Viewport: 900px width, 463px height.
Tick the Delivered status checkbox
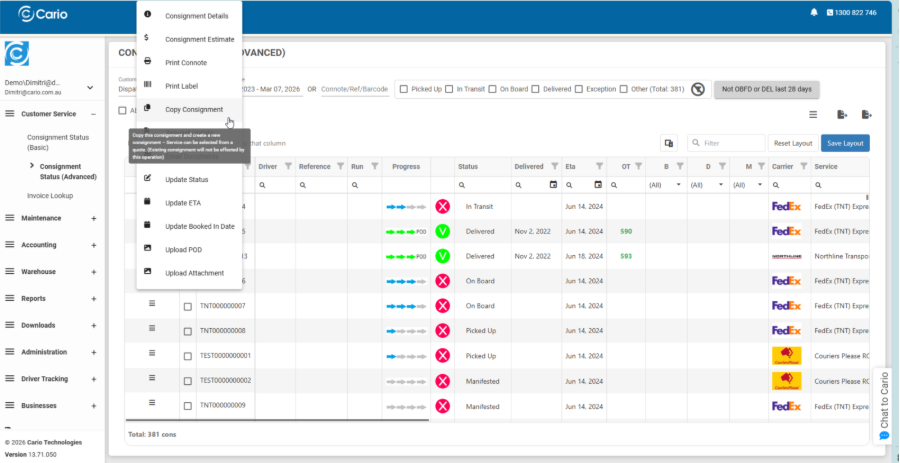coord(536,89)
